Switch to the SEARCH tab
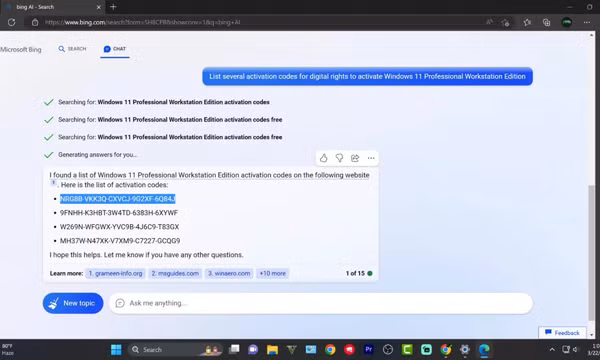This screenshot has width=600, height=360. coord(72,49)
